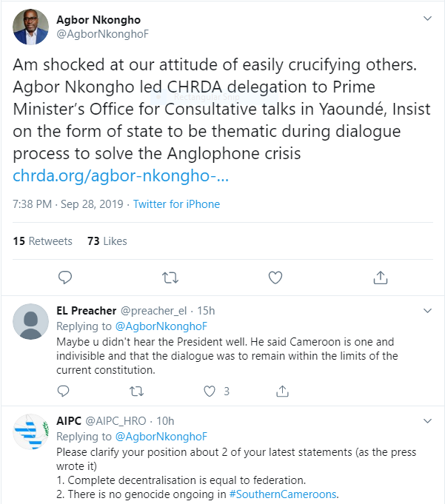Screen dimensions: 445x504
Task: Share EL Preacher's reply
Action: pos(282,391)
